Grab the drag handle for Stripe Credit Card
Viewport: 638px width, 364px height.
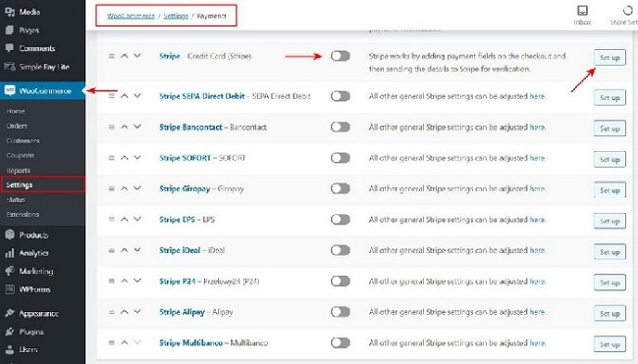pyautogui.click(x=112, y=56)
